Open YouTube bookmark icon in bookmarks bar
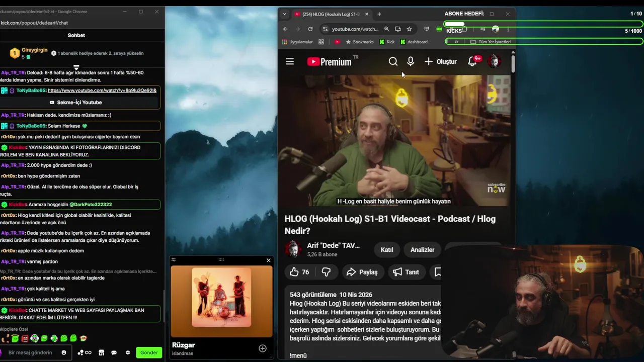644x362 pixels. [337, 42]
